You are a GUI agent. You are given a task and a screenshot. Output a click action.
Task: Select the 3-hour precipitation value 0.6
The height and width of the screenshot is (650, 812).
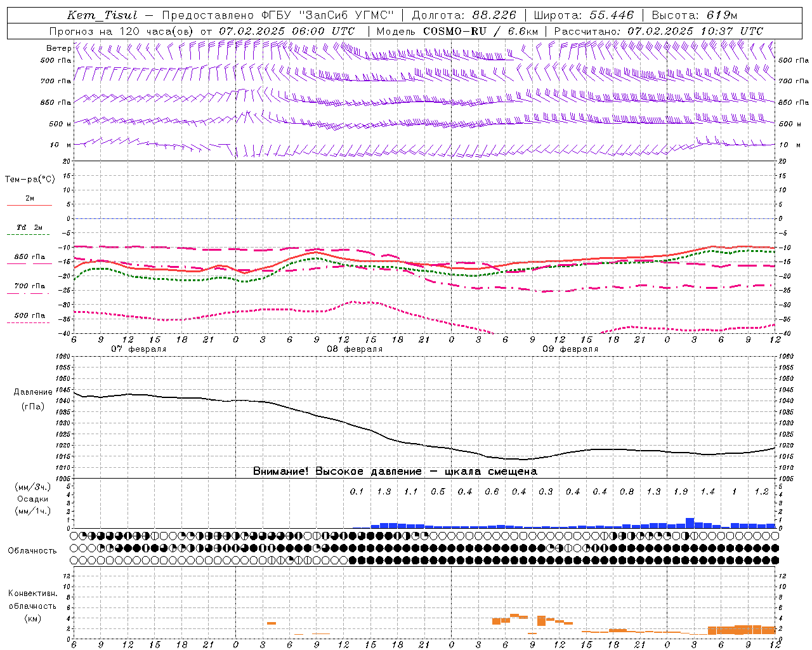492,491
